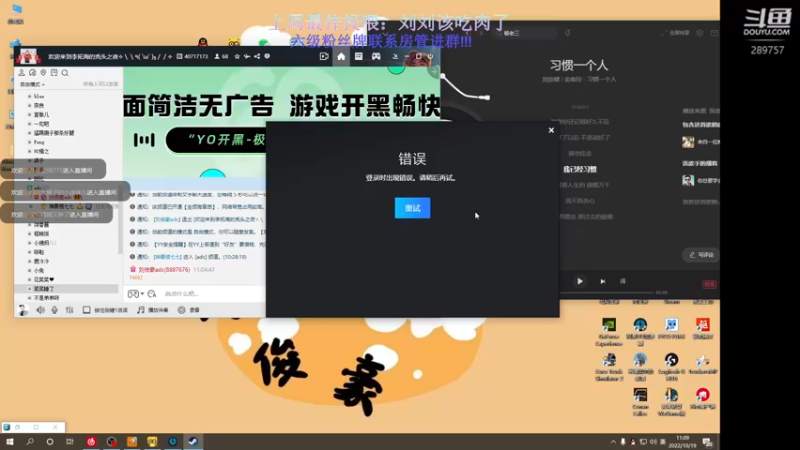The width and height of the screenshot is (800, 450).
Task: Click the user avatar in the YY bottom bar
Action: [x=22, y=310]
